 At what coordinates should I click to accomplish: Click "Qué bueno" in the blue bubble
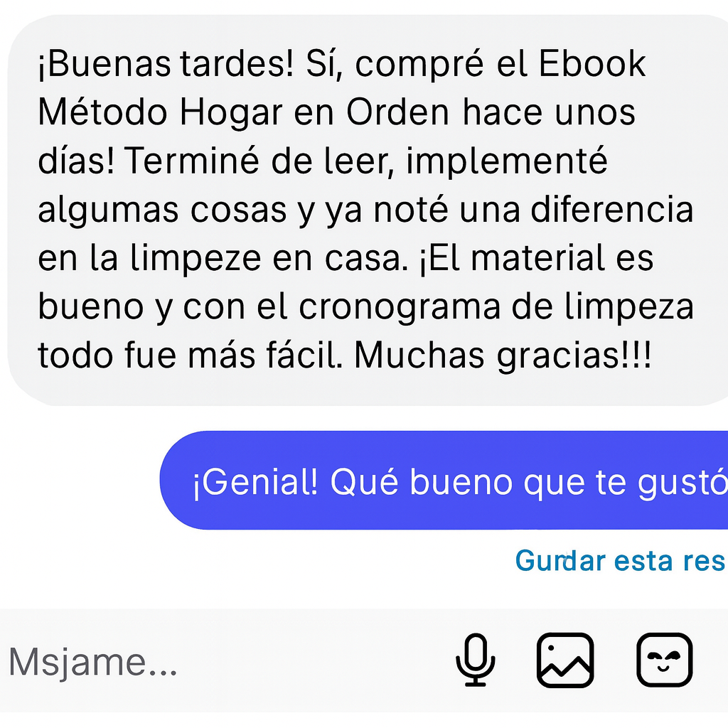[421, 483]
